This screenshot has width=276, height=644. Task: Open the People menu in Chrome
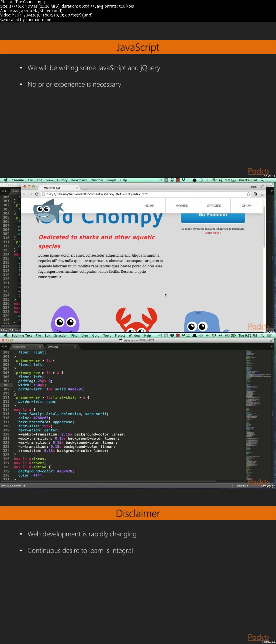[111, 180]
